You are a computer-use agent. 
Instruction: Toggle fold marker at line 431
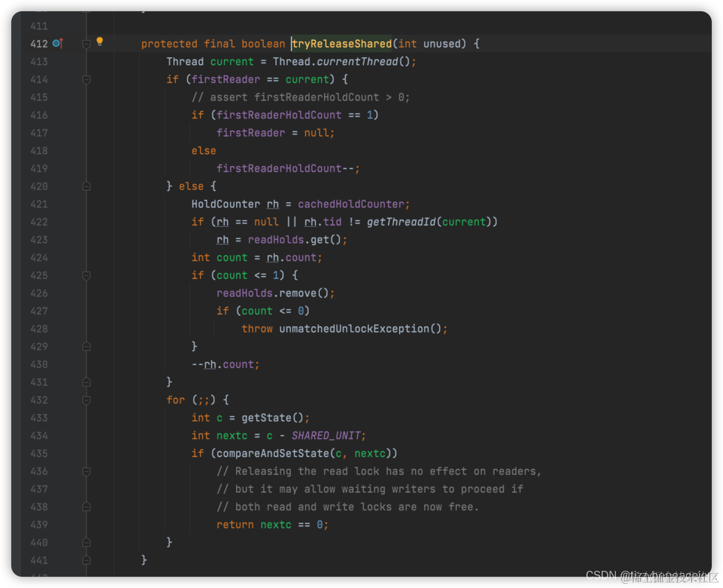click(x=86, y=382)
